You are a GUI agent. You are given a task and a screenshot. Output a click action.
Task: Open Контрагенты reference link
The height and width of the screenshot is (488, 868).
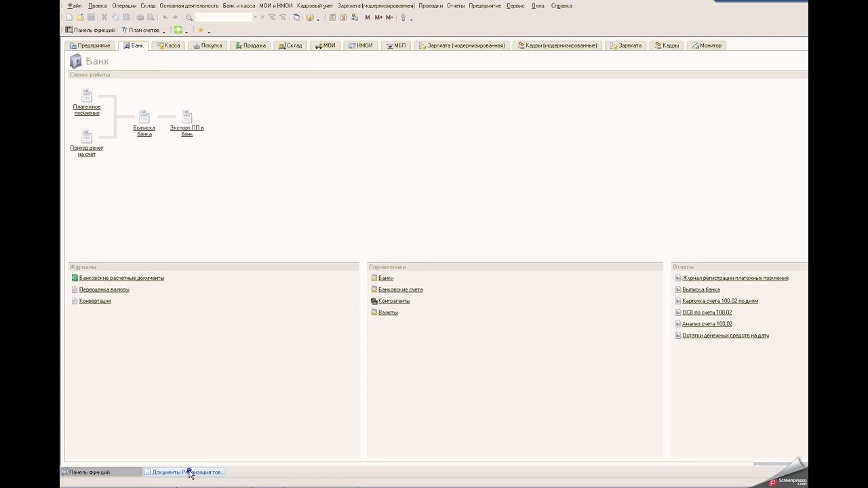pos(394,301)
